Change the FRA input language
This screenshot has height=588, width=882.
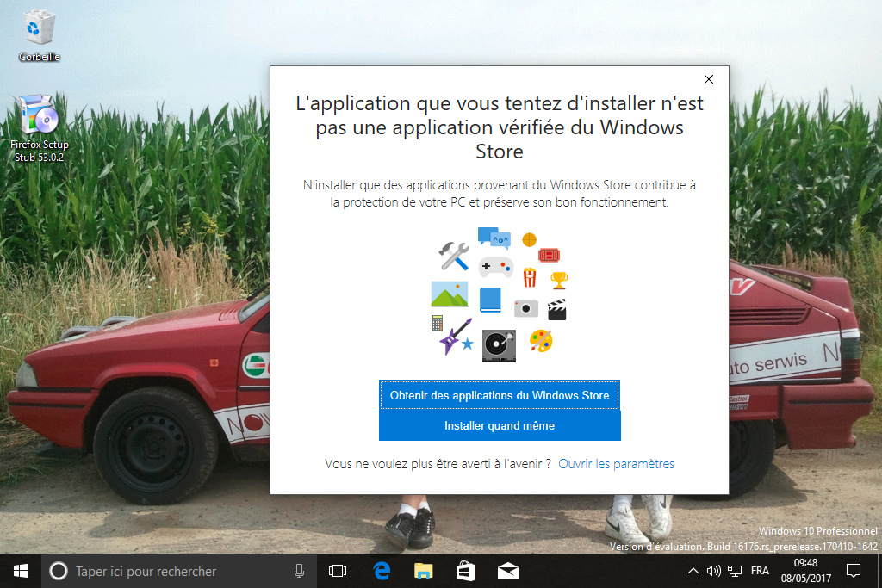(760, 571)
